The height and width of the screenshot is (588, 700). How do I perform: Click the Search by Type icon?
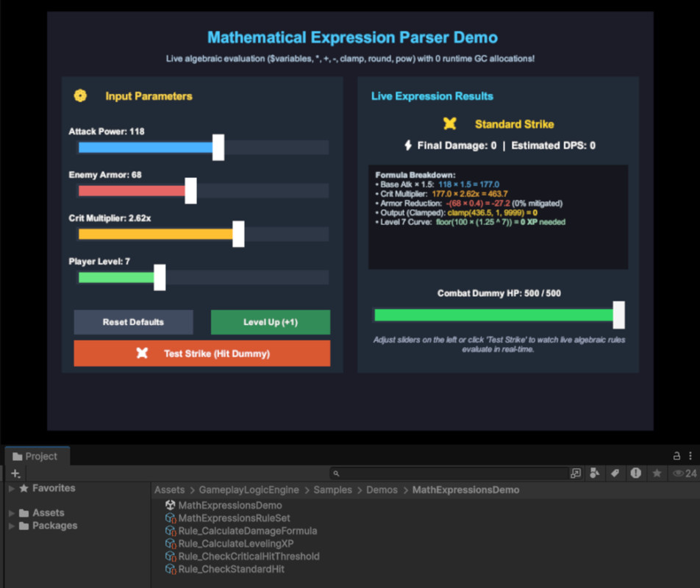click(x=595, y=473)
